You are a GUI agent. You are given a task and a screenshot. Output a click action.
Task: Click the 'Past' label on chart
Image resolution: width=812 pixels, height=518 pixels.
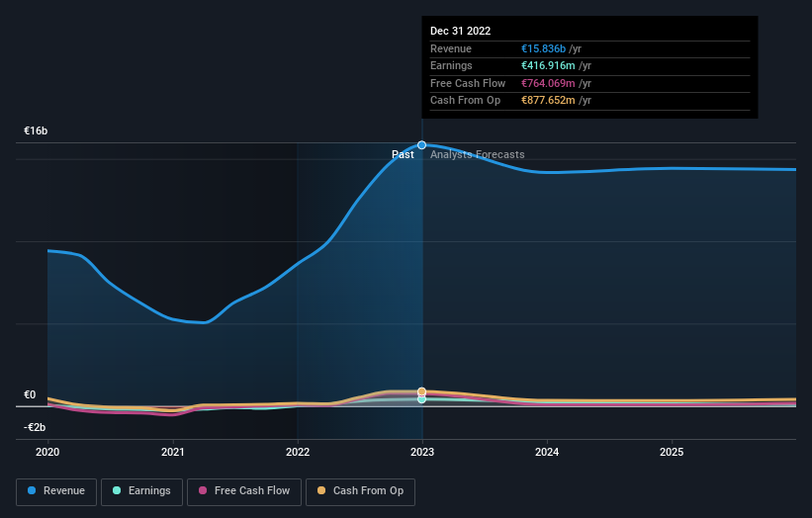point(403,154)
